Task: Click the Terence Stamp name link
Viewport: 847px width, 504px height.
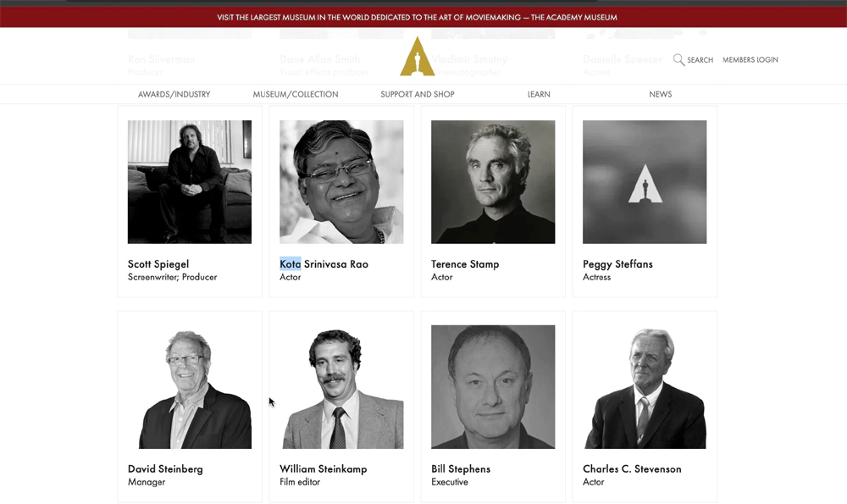Action: [465, 264]
